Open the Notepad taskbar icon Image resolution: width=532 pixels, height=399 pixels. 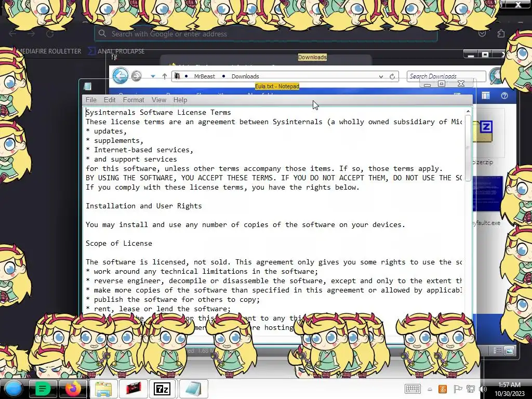(193, 389)
